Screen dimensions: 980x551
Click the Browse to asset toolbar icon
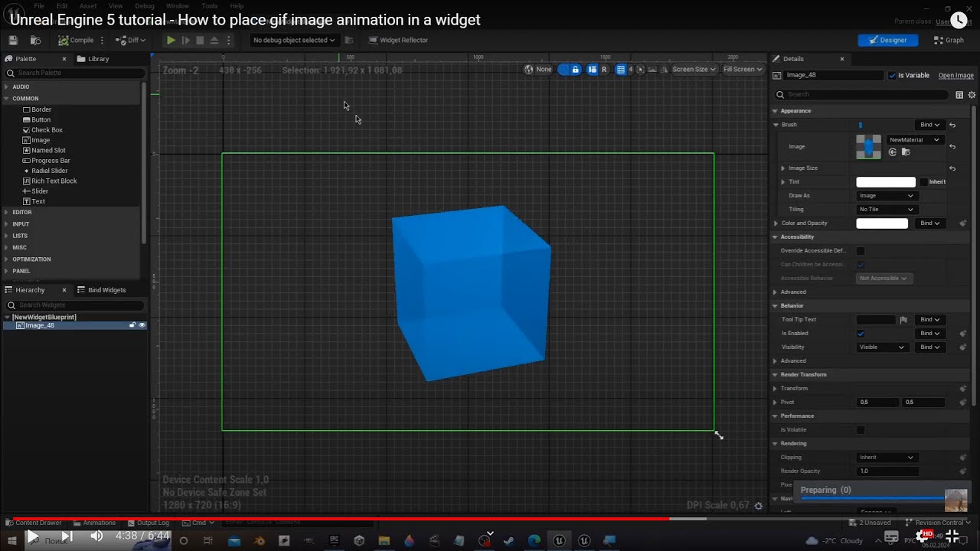[35, 40]
